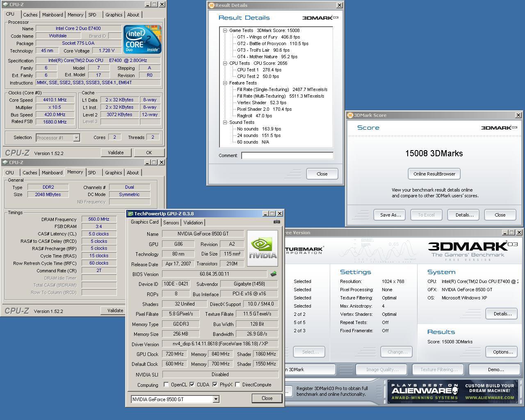Click Validate in the top CPU-Z window

(x=116, y=153)
